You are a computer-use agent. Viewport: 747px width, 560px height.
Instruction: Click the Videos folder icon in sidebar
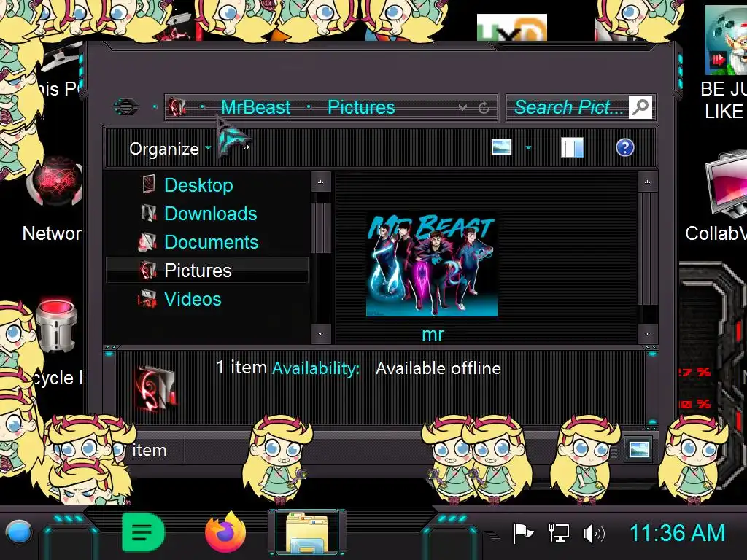147,299
